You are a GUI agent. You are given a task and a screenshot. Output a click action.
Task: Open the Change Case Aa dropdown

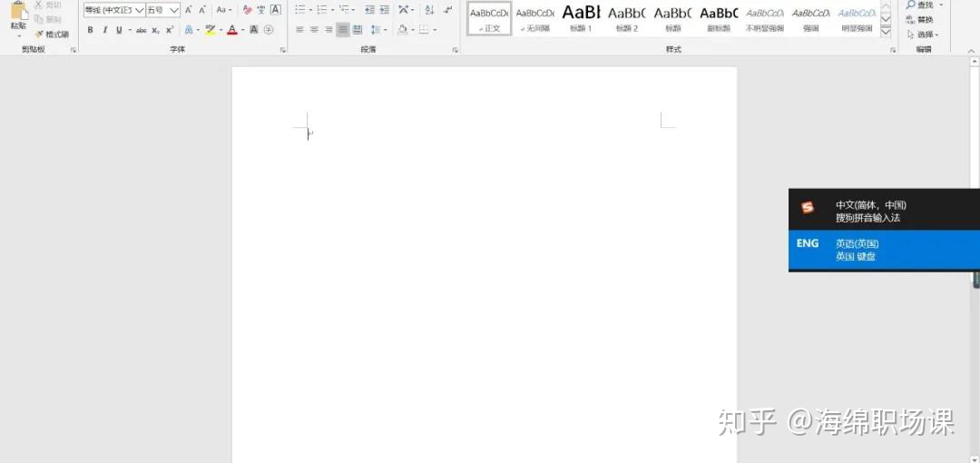[224, 10]
